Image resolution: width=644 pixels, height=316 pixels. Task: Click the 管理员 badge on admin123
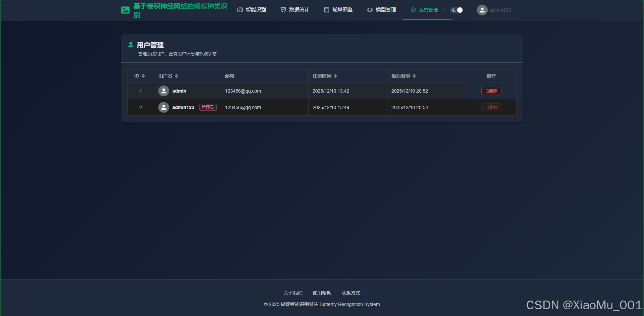[208, 107]
